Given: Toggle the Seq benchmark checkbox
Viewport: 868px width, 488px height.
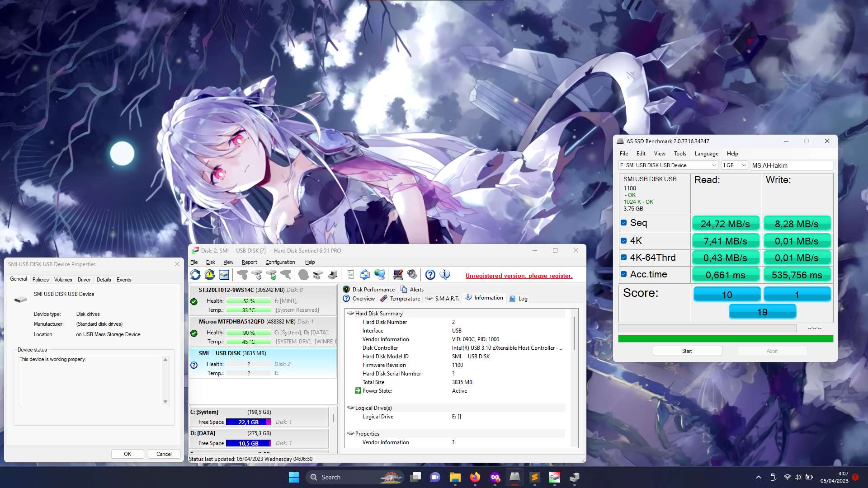Looking at the screenshot, I should point(623,223).
